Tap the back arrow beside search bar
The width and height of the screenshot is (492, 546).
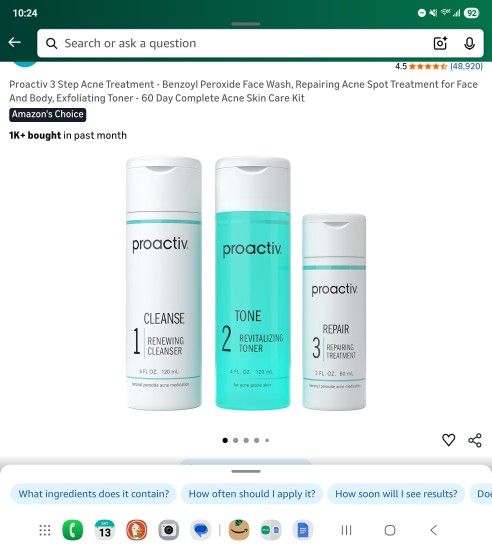15,42
